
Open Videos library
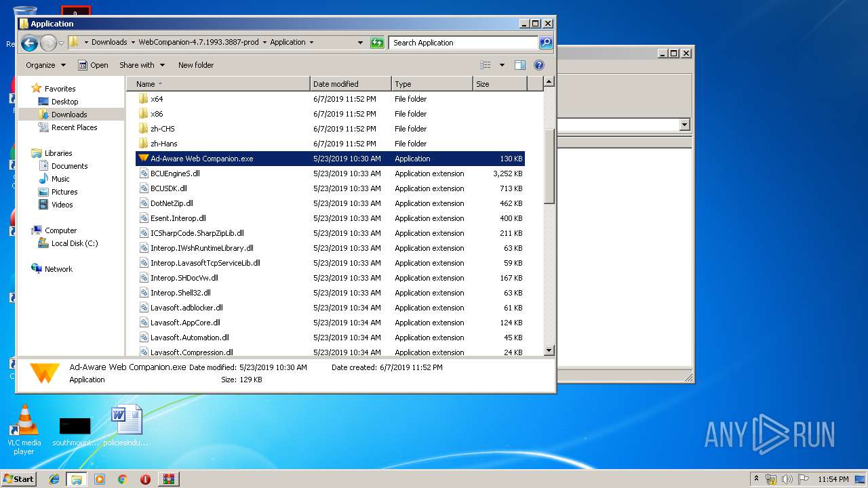62,205
